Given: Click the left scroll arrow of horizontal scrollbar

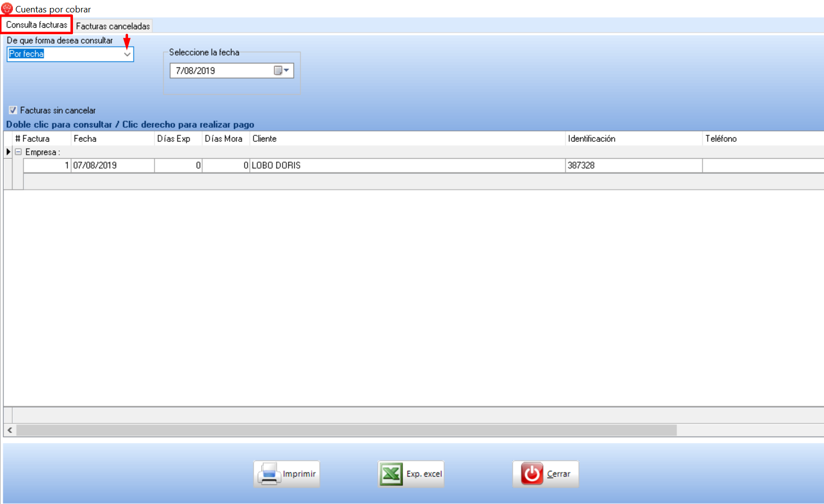Looking at the screenshot, I should coord(10,430).
